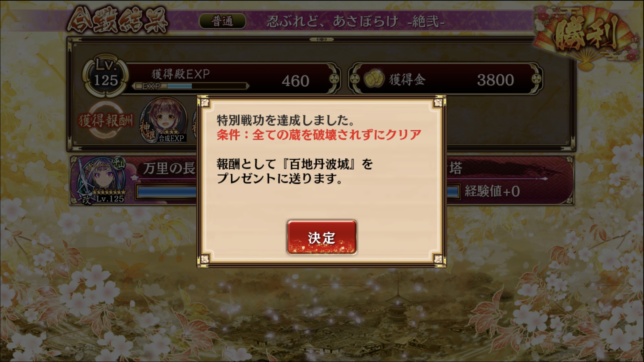
Task: Click the 経験値+0 label
Action: 492,191
